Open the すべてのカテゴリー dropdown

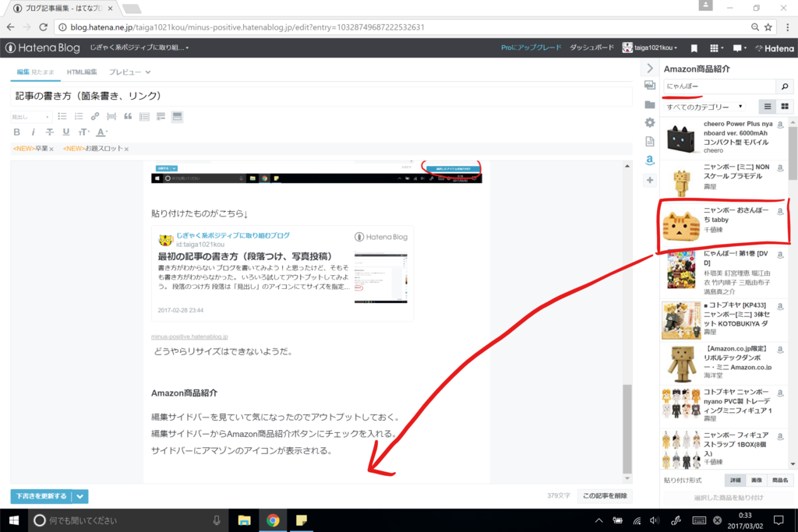(704, 106)
